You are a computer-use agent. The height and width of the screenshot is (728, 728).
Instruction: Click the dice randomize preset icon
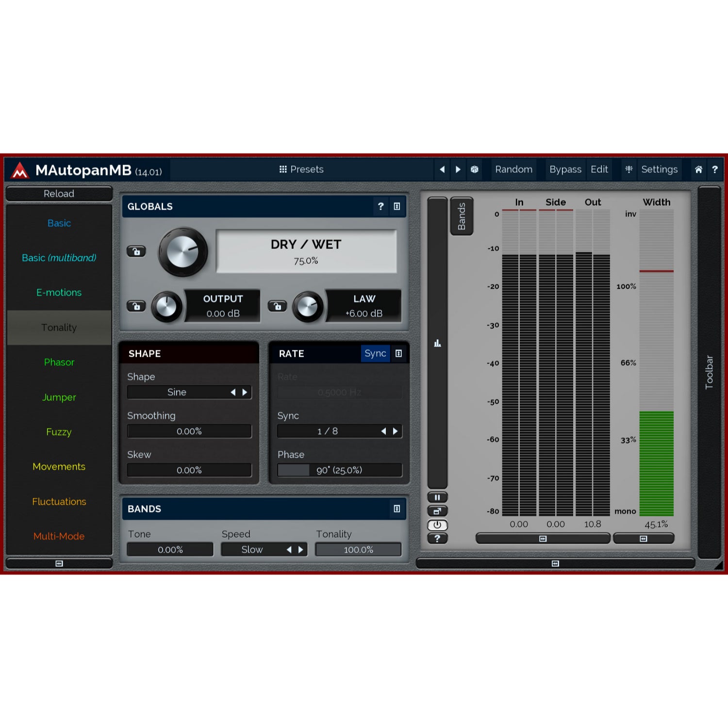[x=474, y=169]
